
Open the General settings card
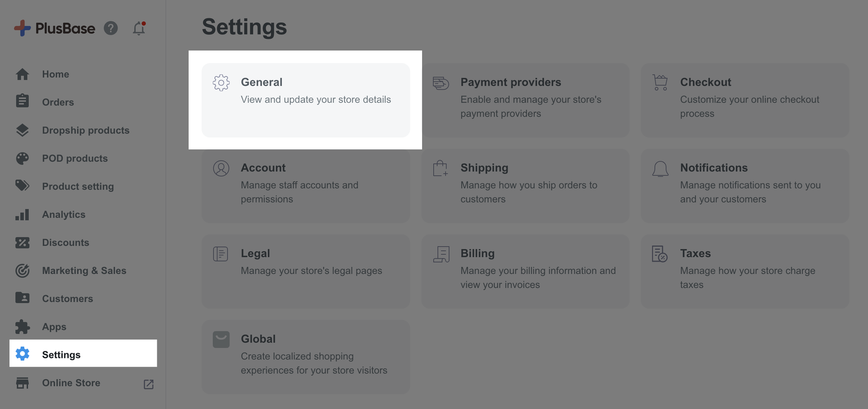[x=305, y=100]
